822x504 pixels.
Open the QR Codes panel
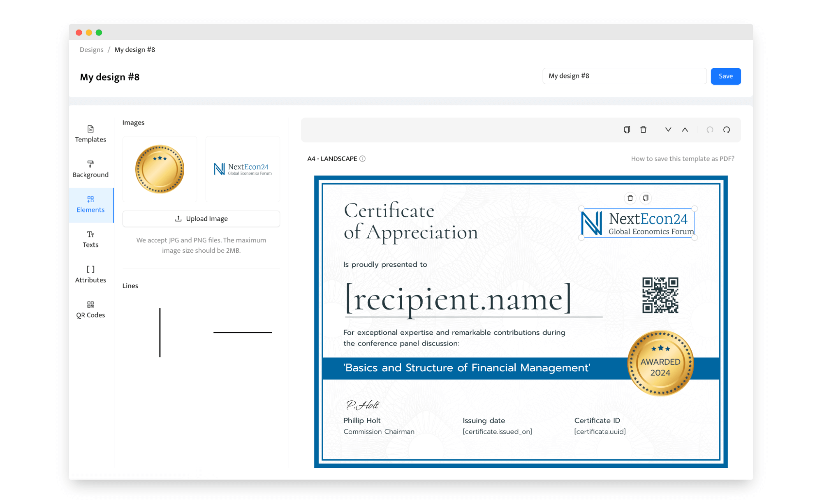[90, 310]
